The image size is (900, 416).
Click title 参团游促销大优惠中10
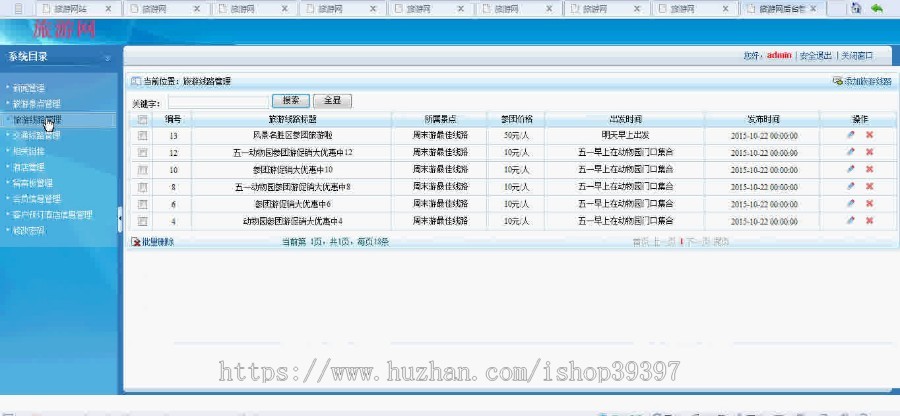point(293,170)
